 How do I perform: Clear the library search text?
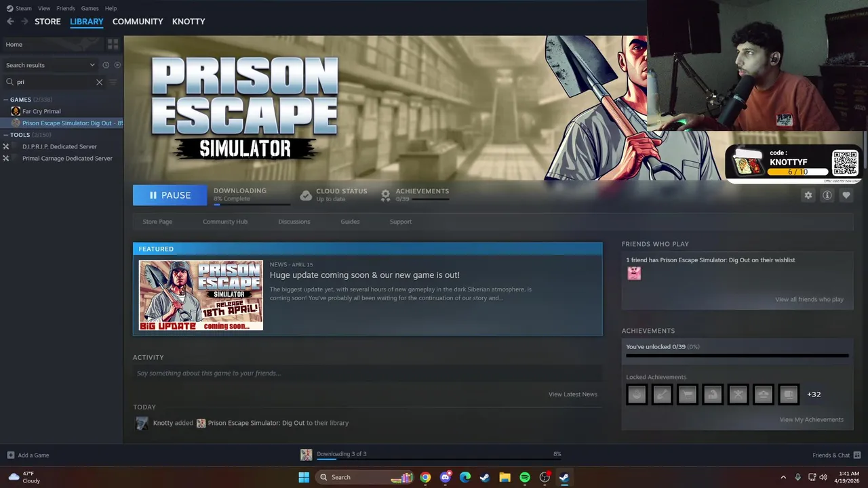pyautogui.click(x=99, y=82)
